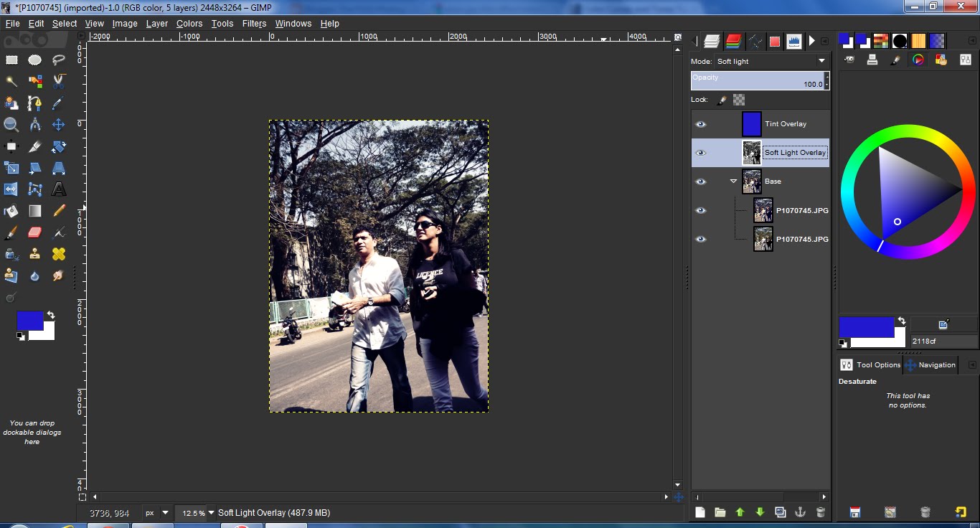Open the Filters menu
The width and height of the screenshot is (980, 528).
tap(254, 23)
